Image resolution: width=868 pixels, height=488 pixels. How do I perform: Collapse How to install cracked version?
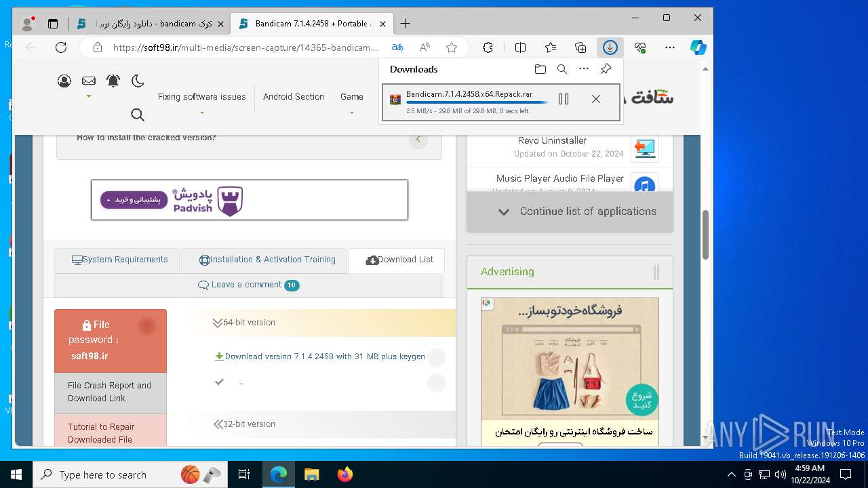418,139
